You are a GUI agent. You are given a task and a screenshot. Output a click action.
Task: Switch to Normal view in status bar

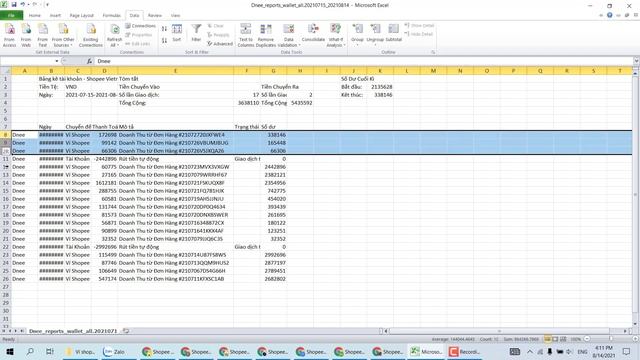547,339
